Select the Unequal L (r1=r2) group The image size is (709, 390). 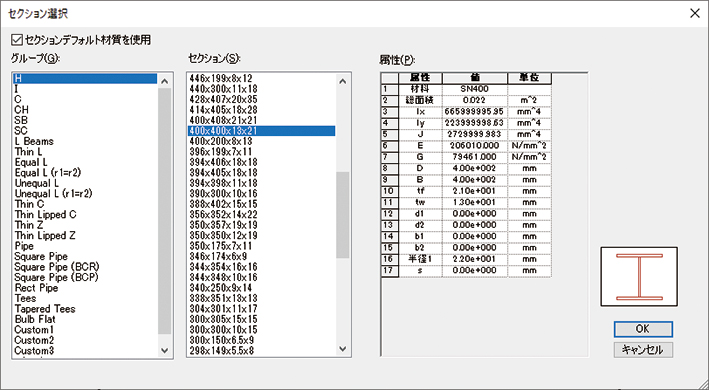(x=85, y=193)
